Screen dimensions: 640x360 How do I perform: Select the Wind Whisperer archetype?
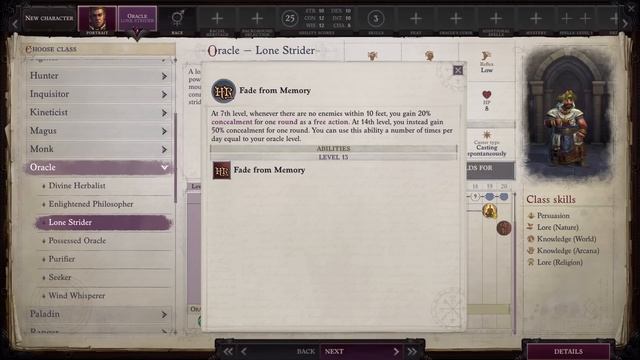pyautogui.click(x=104, y=296)
